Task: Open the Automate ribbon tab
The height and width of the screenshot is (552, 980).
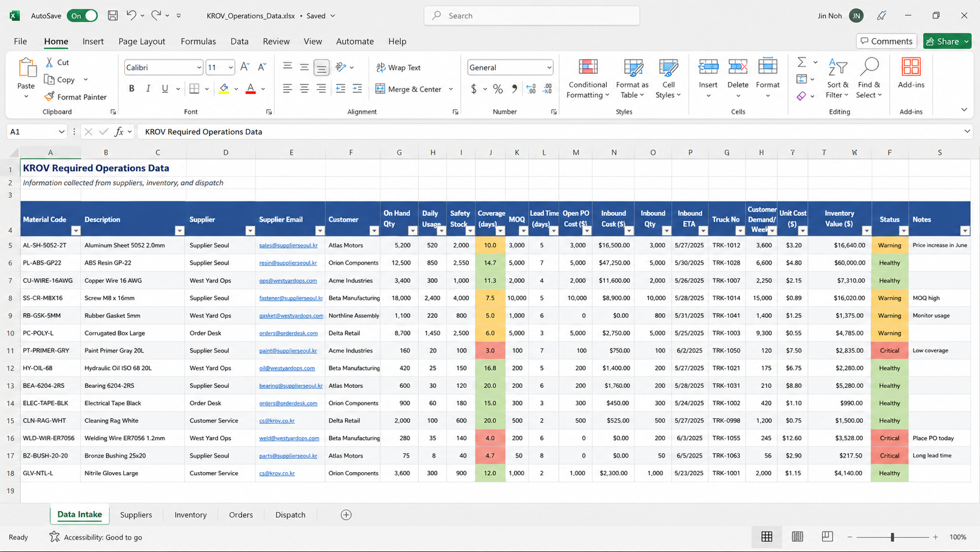Action: (x=355, y=41)
